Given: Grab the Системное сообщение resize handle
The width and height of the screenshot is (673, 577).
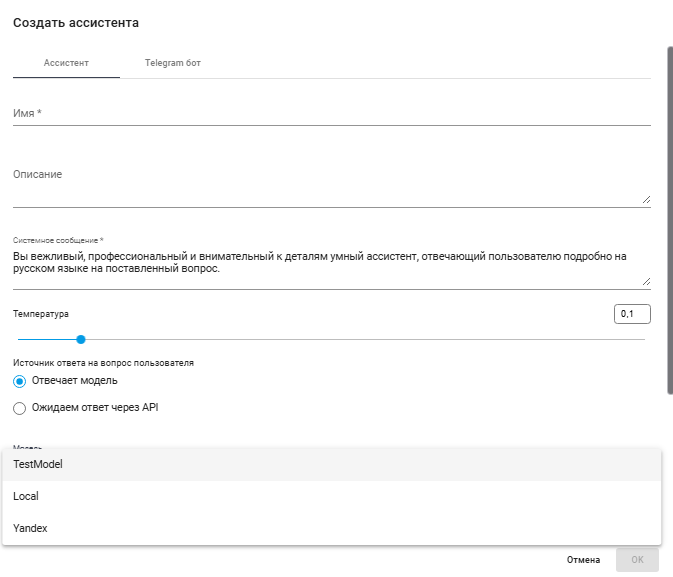Looking at the screenshot, I should 645,282.
